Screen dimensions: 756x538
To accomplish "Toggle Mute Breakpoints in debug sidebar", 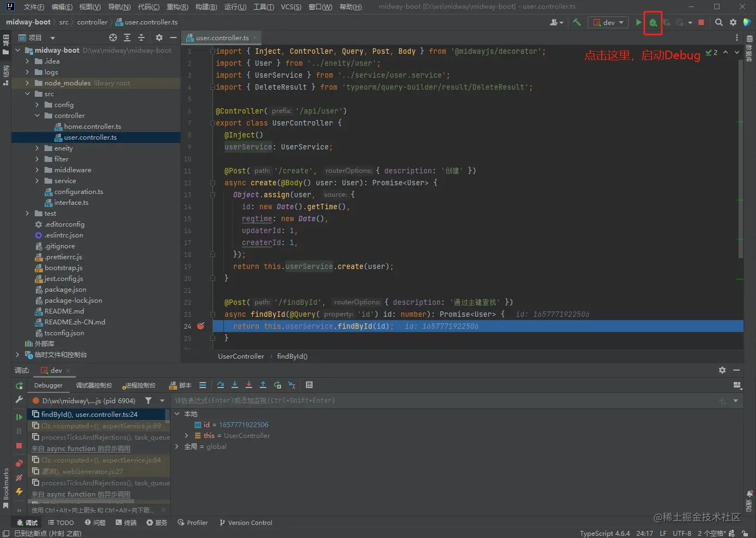I will point(19,478).
